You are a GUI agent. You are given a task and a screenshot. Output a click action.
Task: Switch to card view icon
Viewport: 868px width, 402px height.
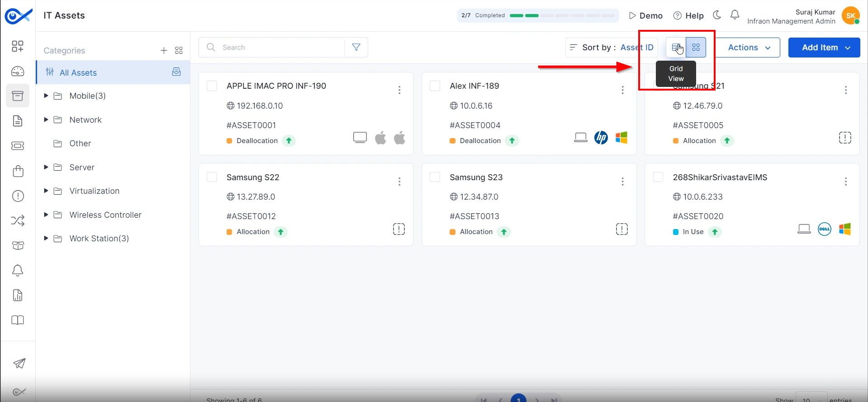(696, 48)
